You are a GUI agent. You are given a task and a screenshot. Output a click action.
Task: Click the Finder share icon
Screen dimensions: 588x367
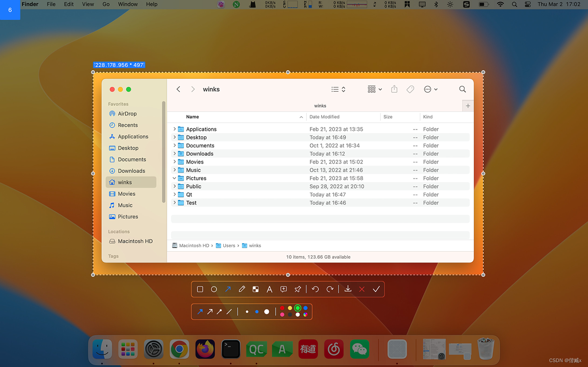coord(394,89)
